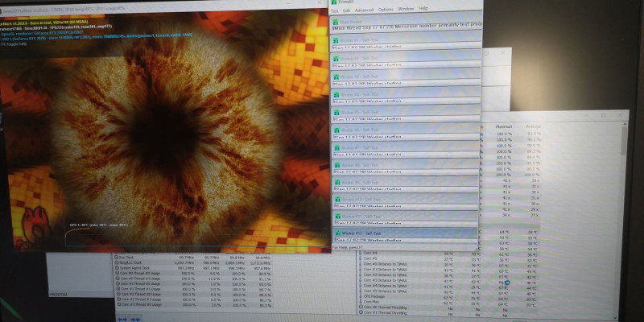Image resolution: width=644 pixels, height=322 pixels.
Task: Close the FurMark burn-in test window
Action: pyautogui.click(x=320, y=2)
